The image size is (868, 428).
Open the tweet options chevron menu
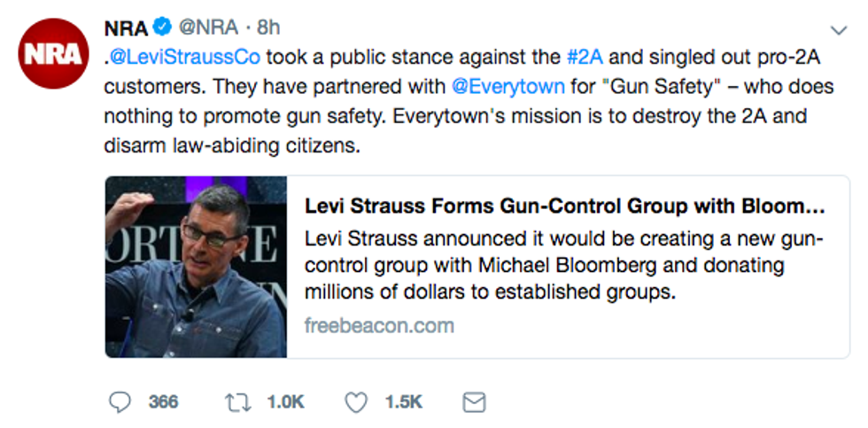(836, 30)
